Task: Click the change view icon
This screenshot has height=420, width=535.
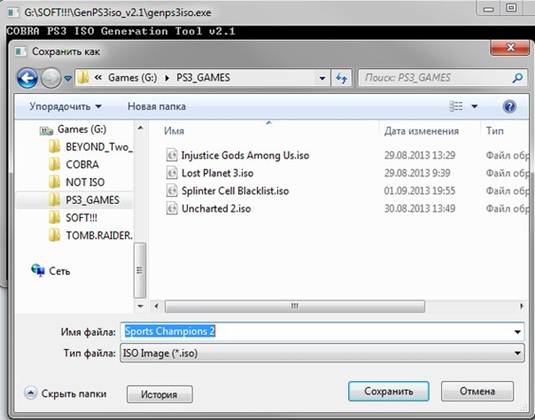Action: pos(456,106)
